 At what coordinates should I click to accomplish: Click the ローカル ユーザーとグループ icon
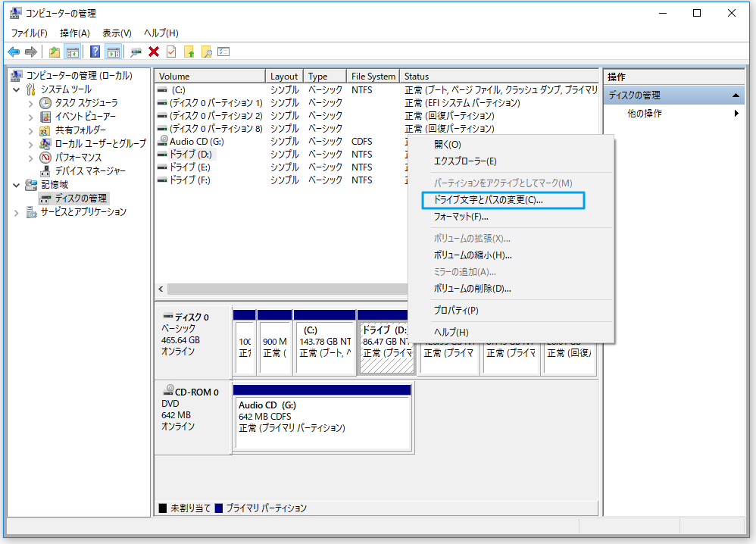(45, 144)
